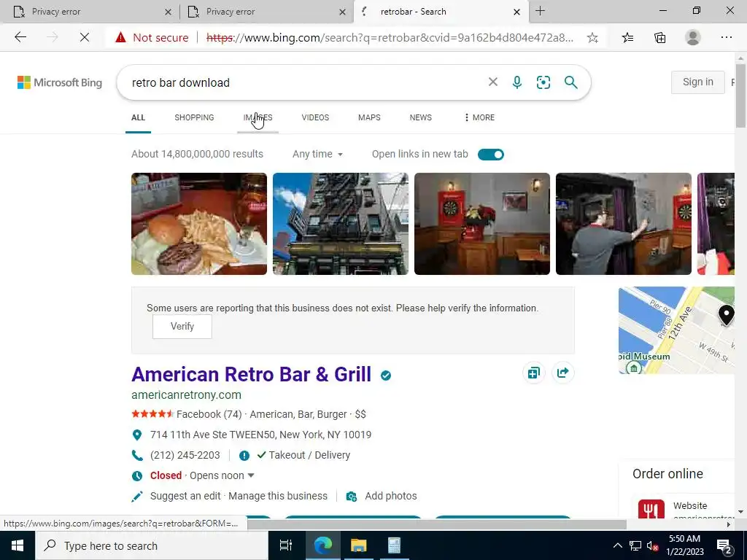Close the retrobar - Search tab

[517, 12]
